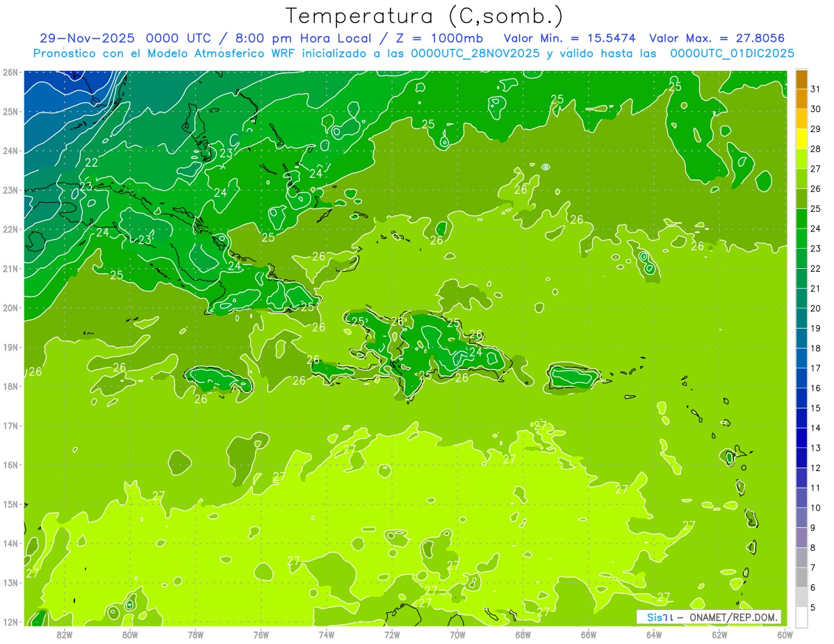The height and width of the screenshot is (644, 834).
Task: Click the "82W" longitude axis label
Action: (x=65, y=634)
